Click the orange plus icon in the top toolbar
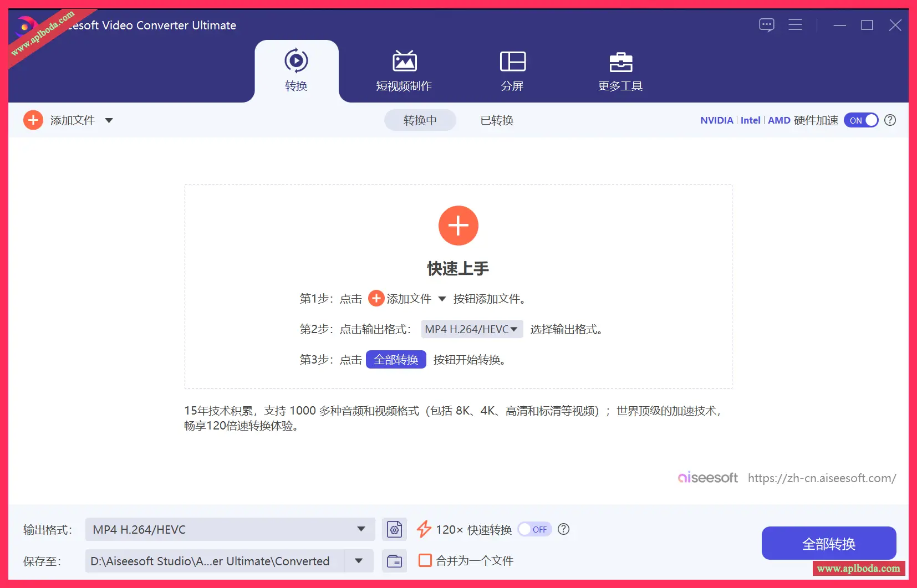This screenshot has height=588, width=917. pyautogui.click(x=33, y=120)
